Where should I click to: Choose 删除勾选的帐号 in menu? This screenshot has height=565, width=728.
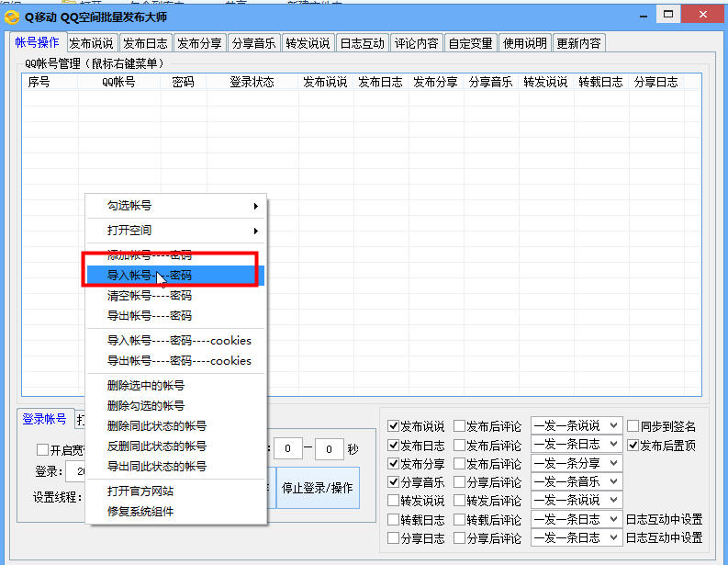click(176, 406)
